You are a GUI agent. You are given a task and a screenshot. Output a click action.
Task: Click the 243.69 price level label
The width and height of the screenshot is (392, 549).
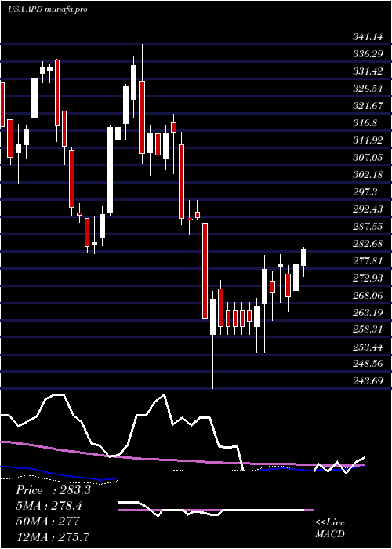(x=368, y=381)
